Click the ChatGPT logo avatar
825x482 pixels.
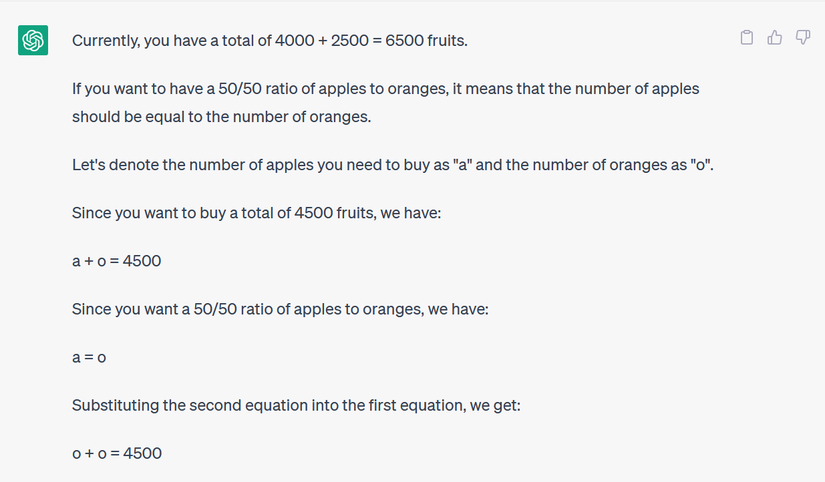[x=33, y=40]
